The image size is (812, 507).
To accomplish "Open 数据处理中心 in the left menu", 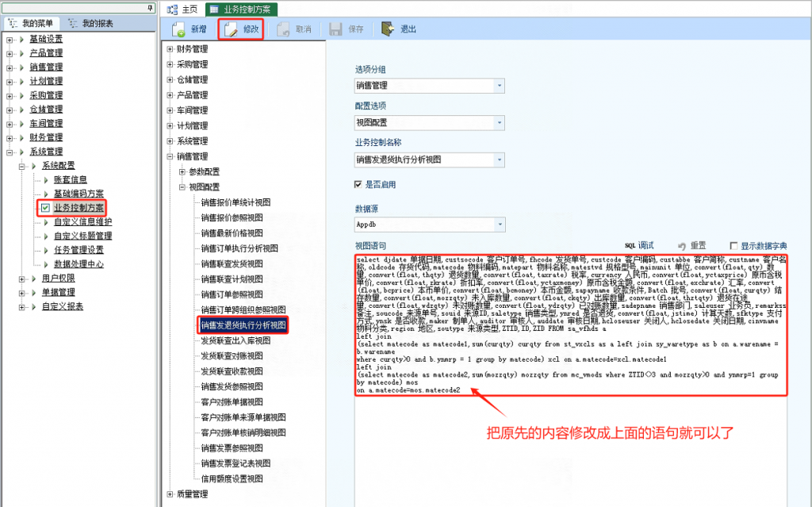I will pos(79,264).
